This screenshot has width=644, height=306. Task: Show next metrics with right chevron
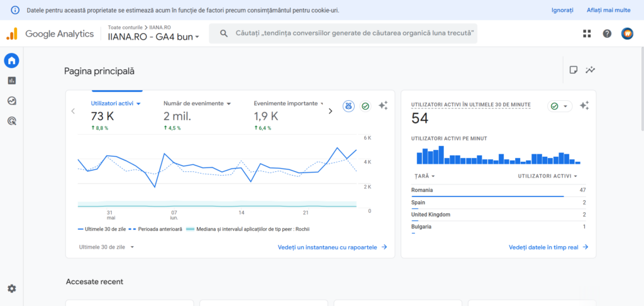click(x=330, y=111)
